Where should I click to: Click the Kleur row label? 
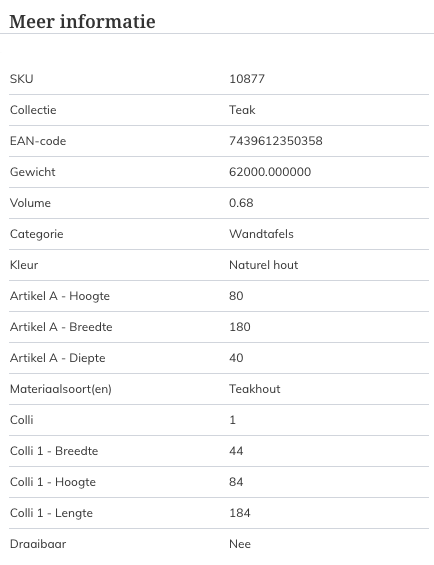(24, 265)
